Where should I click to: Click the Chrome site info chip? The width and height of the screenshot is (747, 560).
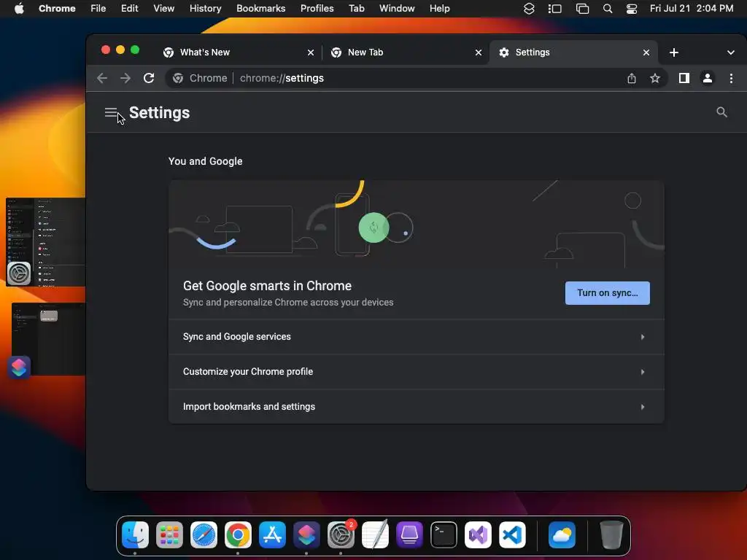tap(200, 78)
